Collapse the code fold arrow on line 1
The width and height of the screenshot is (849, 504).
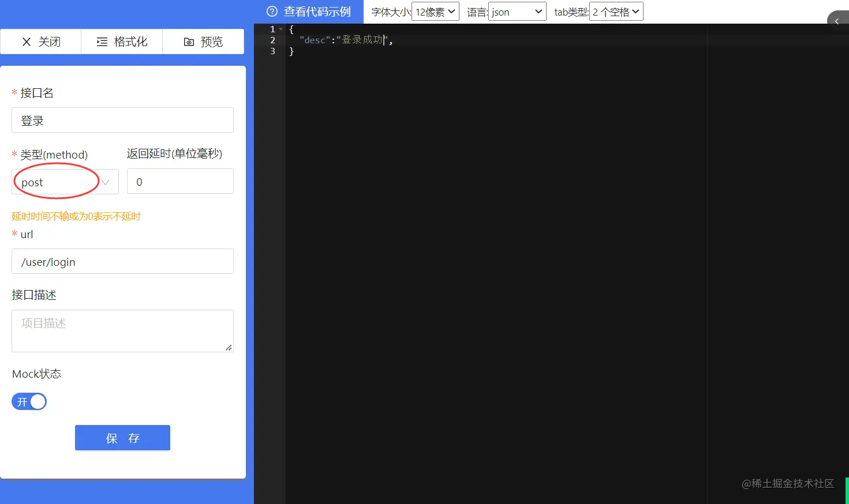click(281, 29)
